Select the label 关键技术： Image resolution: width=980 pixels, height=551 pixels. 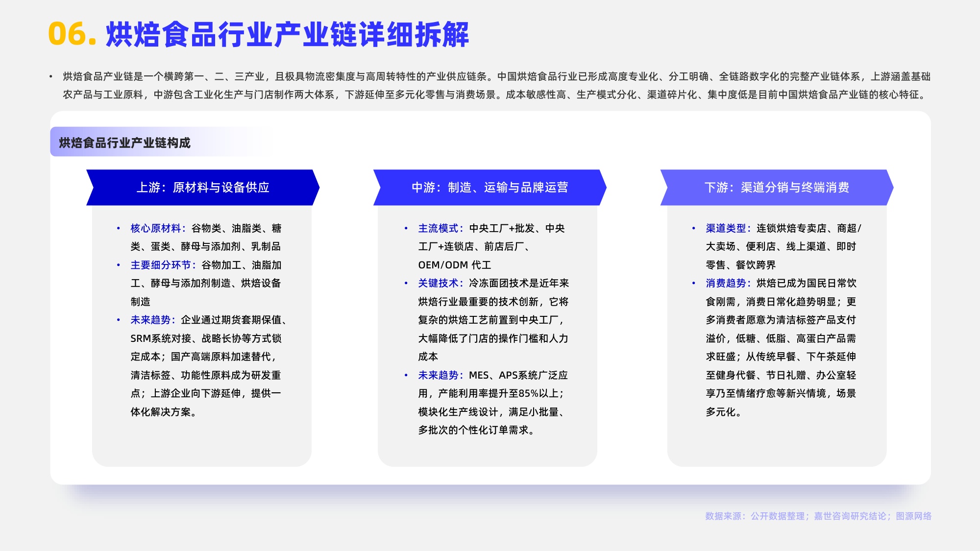point(441,283)
